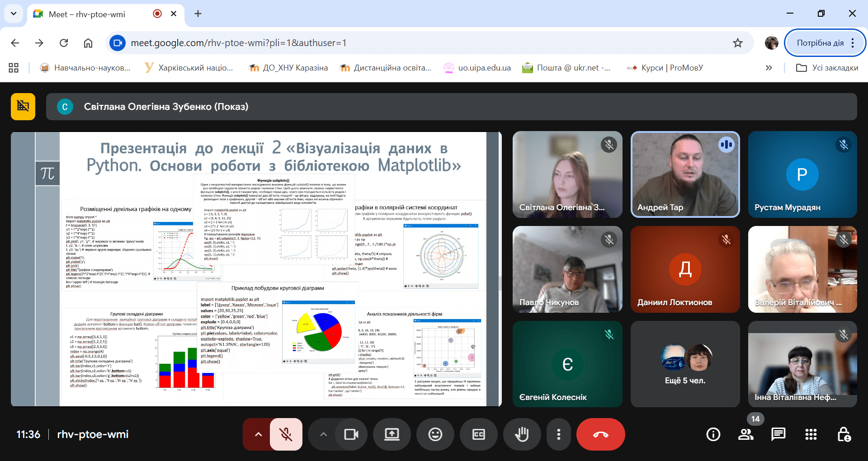
Task: Click the Андрей Тар video tile
Action: click(685, 174)
